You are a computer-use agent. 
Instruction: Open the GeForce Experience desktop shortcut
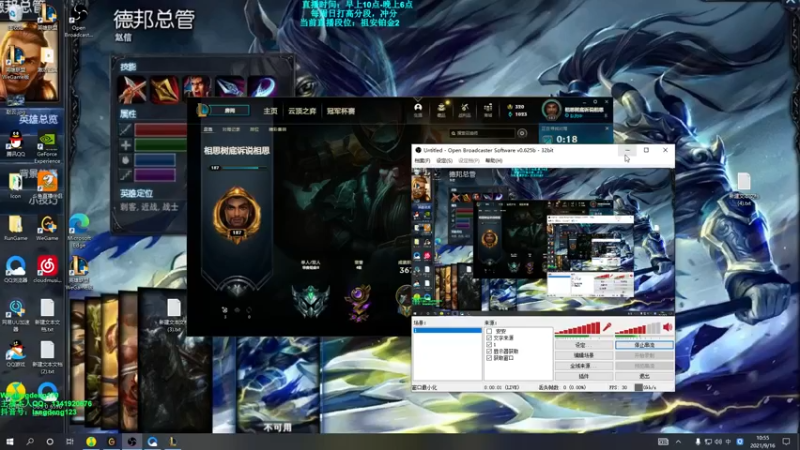(x=47, y=148)
